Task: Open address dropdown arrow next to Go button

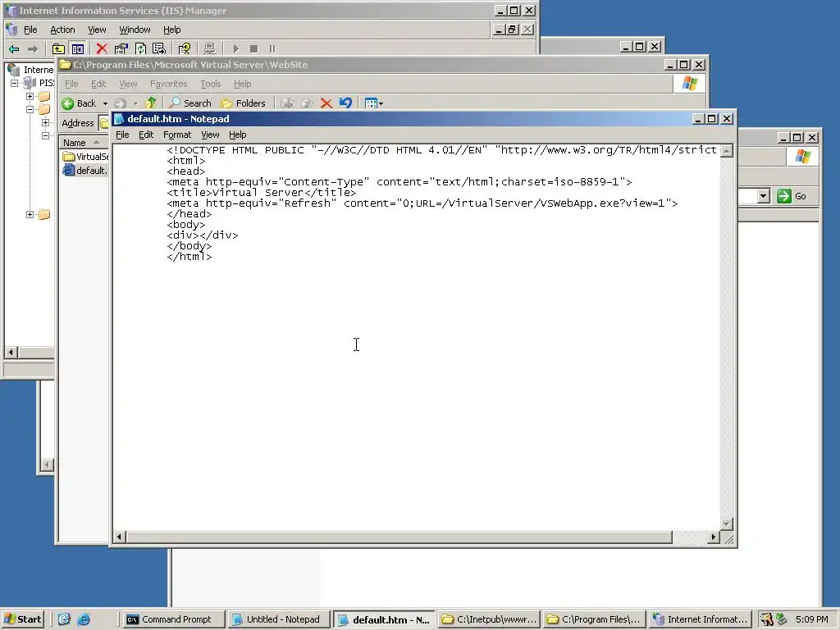Action: click(x=764, y=196)
